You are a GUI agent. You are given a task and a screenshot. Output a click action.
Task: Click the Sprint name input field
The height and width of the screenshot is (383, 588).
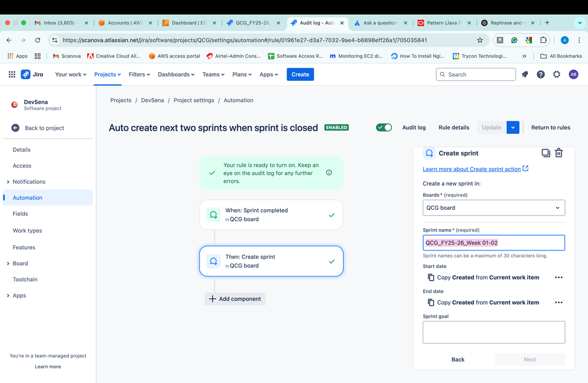(x=493, y=243)
